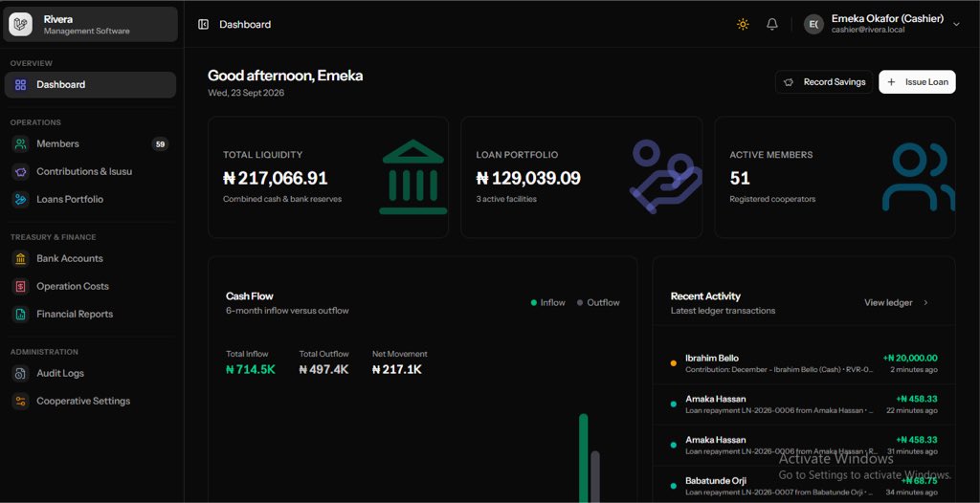Toggle the Outflow legend item

coord(598,302)
